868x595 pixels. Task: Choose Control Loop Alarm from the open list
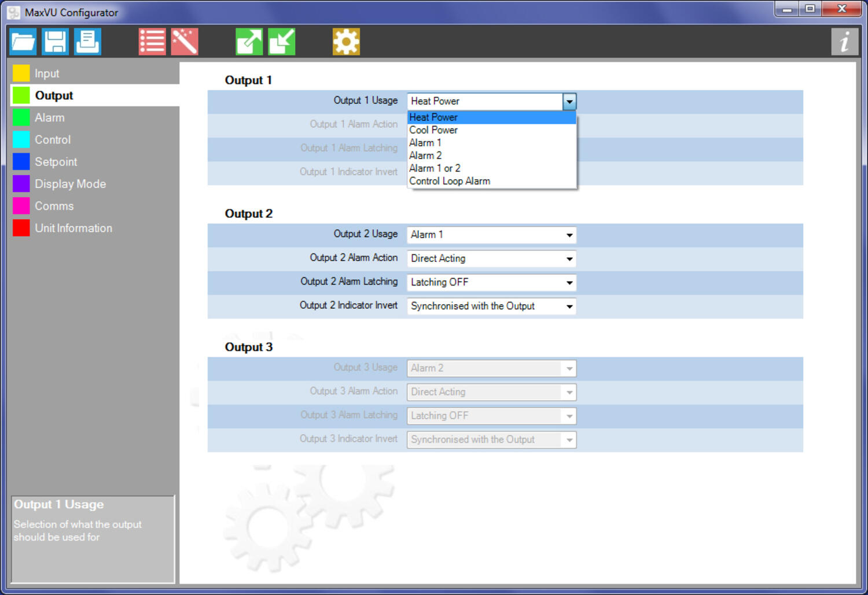click(450, 180)
